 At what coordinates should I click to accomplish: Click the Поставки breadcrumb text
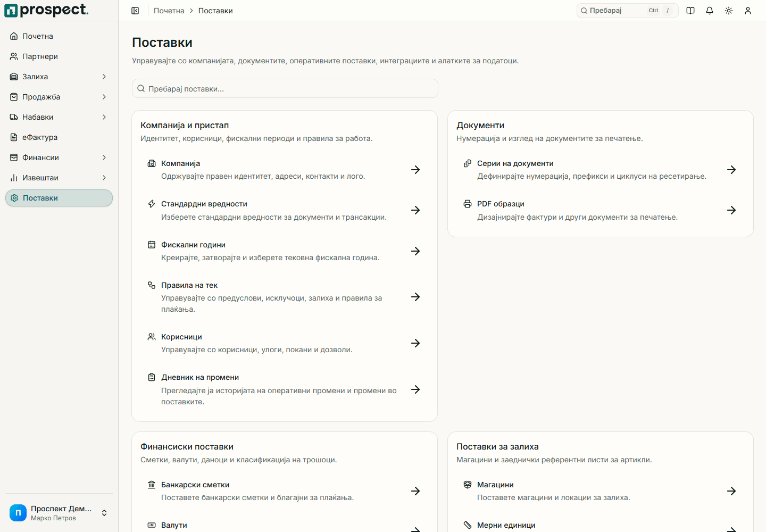215,11
